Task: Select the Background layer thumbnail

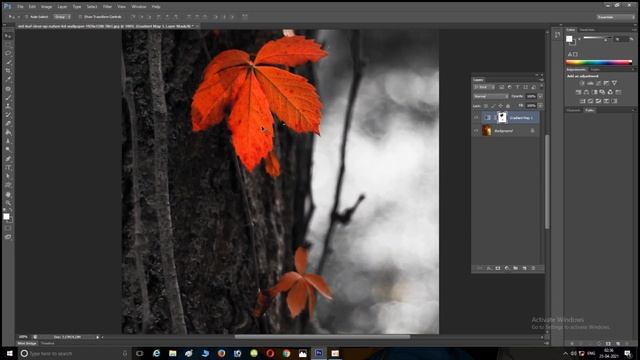Action: pos(487,131)
